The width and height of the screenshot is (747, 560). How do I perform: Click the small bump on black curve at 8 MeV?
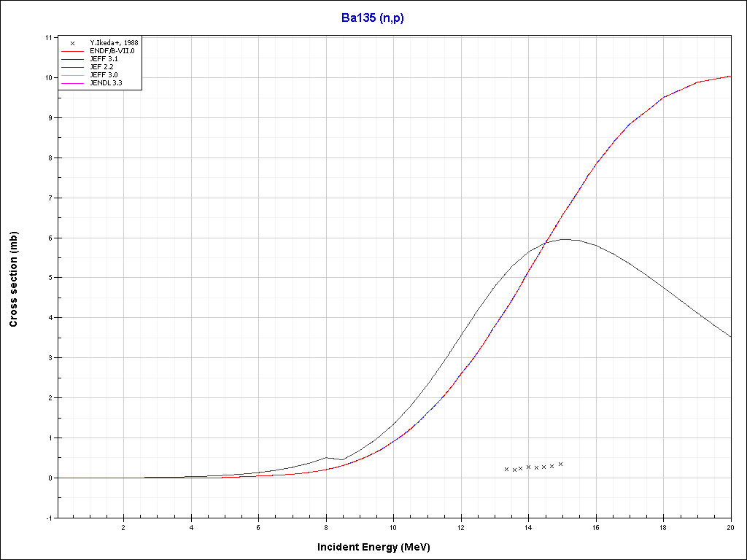point(327,457)
